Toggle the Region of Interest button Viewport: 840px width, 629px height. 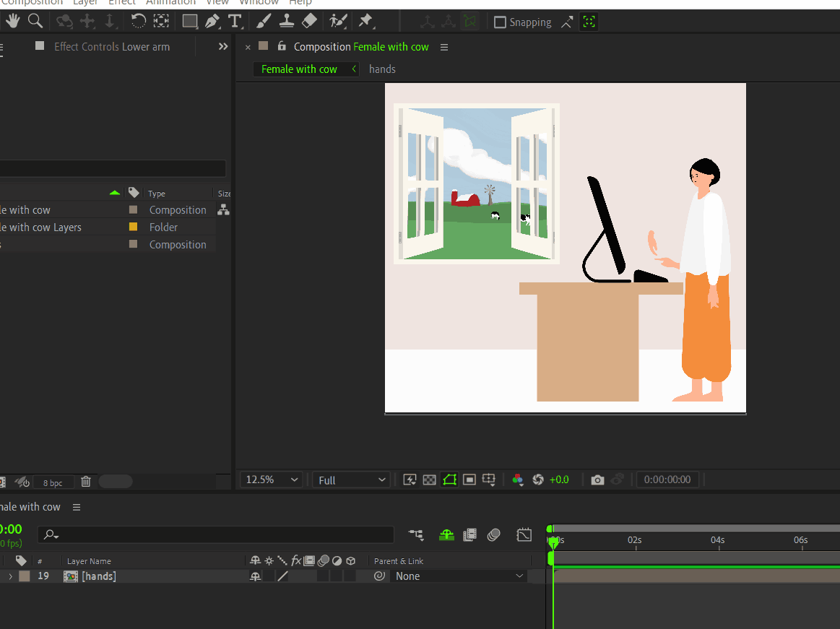(469, 480)
